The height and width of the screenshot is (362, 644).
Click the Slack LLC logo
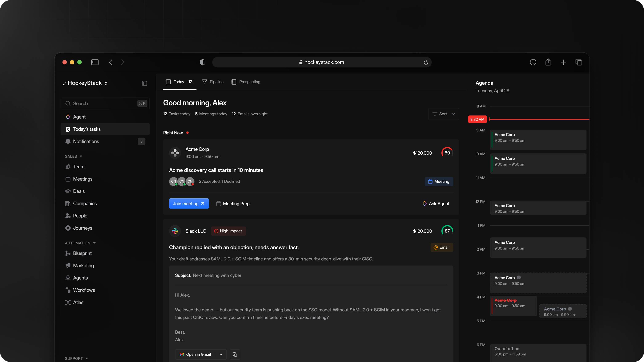(x=175, y=231)
